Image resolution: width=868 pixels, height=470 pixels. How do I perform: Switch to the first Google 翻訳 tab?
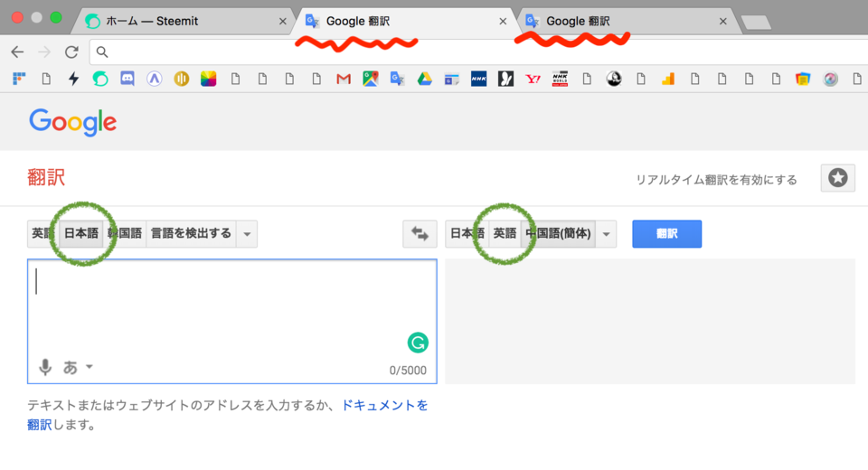pos(406,22)
